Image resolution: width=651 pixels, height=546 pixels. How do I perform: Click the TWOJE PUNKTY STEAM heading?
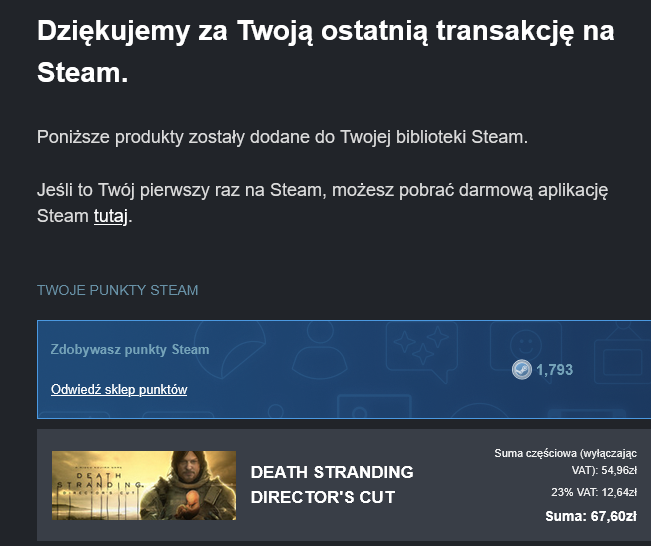pos(117,290)
